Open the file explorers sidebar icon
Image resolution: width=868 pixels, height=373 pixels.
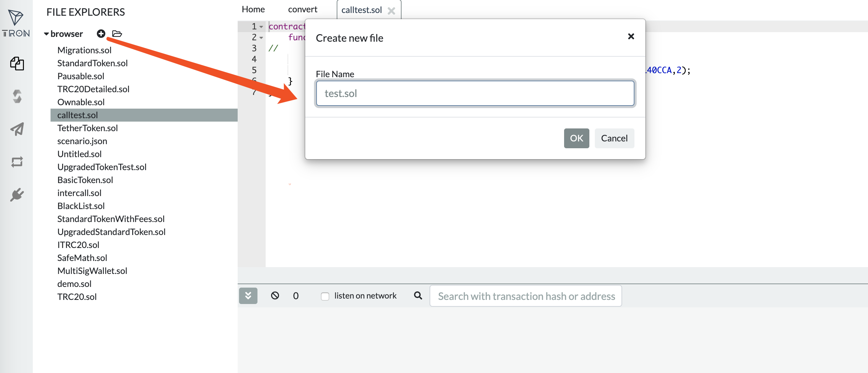coord(17,64)
